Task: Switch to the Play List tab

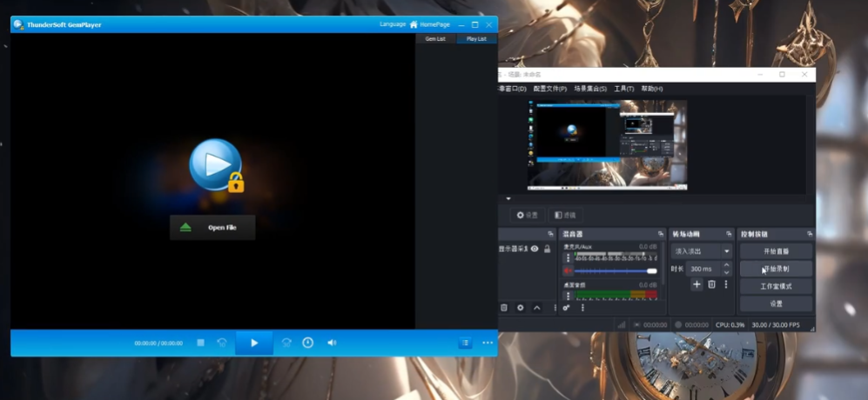Action: [476, 39]
